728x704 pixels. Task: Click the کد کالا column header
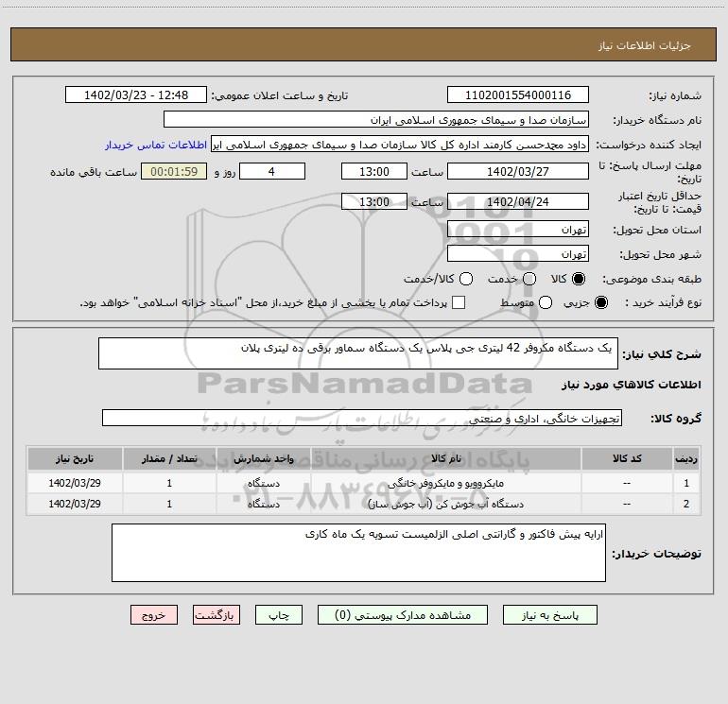click(627, 458)
